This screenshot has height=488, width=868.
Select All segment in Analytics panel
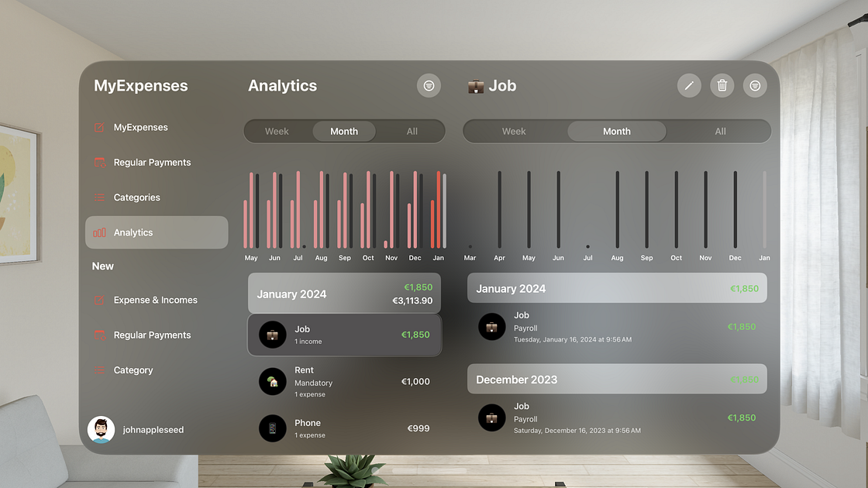click(x=412, y=131)
